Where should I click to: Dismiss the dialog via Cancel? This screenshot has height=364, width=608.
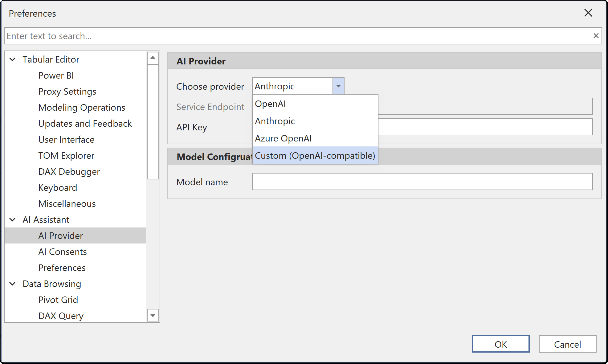coord(567,344)
